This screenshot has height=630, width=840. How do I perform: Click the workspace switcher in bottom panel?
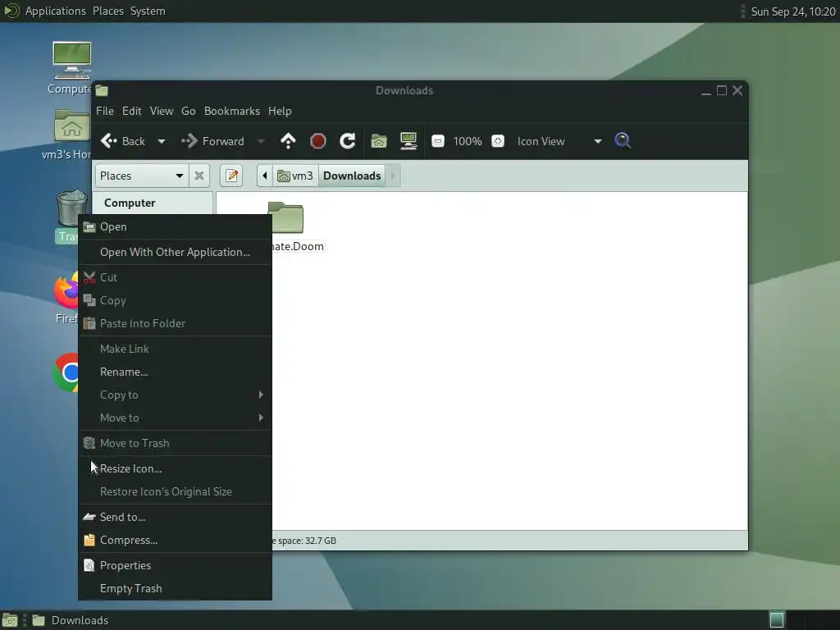click(776, 620)
